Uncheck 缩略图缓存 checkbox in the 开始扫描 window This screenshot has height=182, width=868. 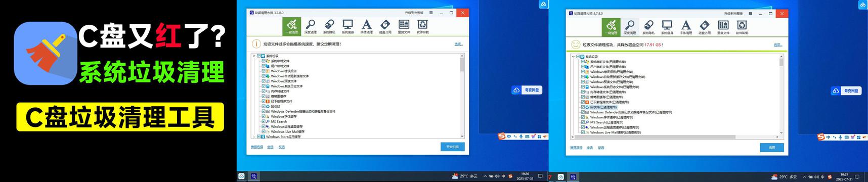pyautogui.click(x=264, y=97)
